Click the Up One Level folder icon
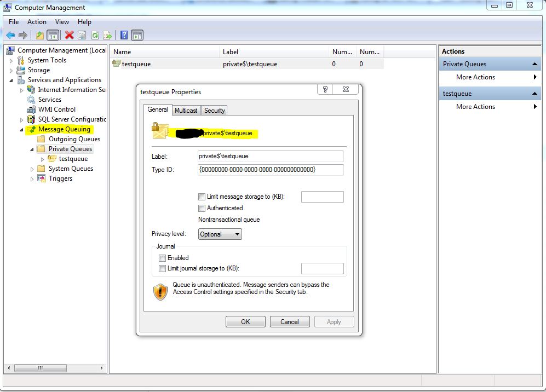This screenshot has width=546, height=392. tap(39, 35)
